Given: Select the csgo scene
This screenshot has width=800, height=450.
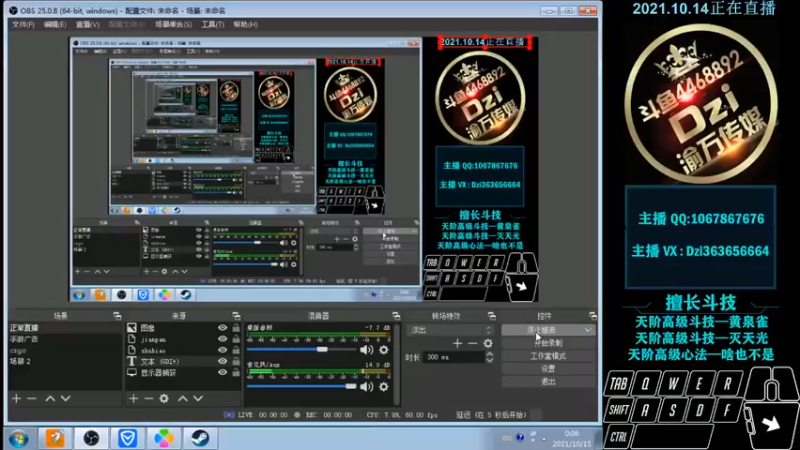Looking at the screenshot, I should [65, 350].
